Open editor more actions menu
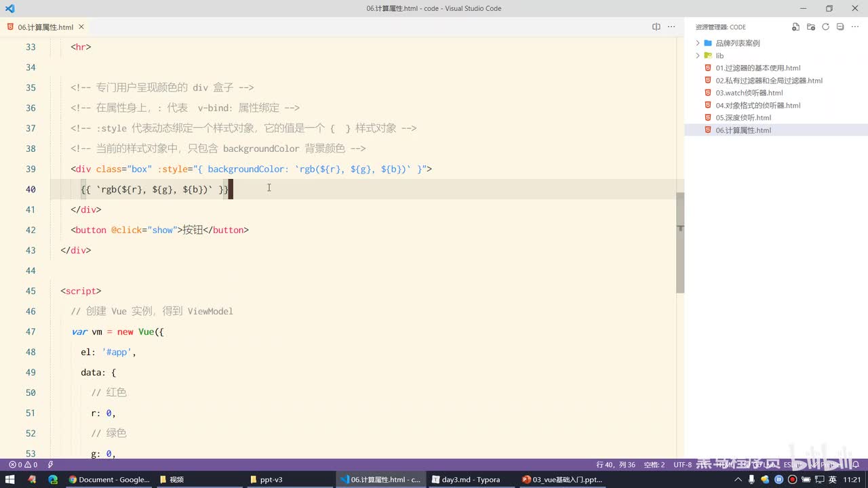The width and height of the screenshot is (868, 488). (x=671, y=27)
